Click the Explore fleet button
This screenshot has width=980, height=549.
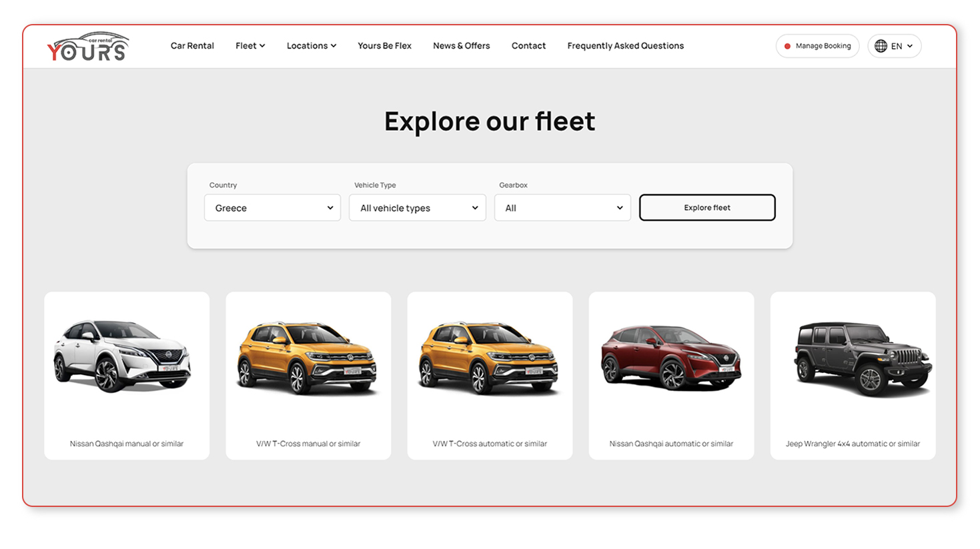(707, 207)
